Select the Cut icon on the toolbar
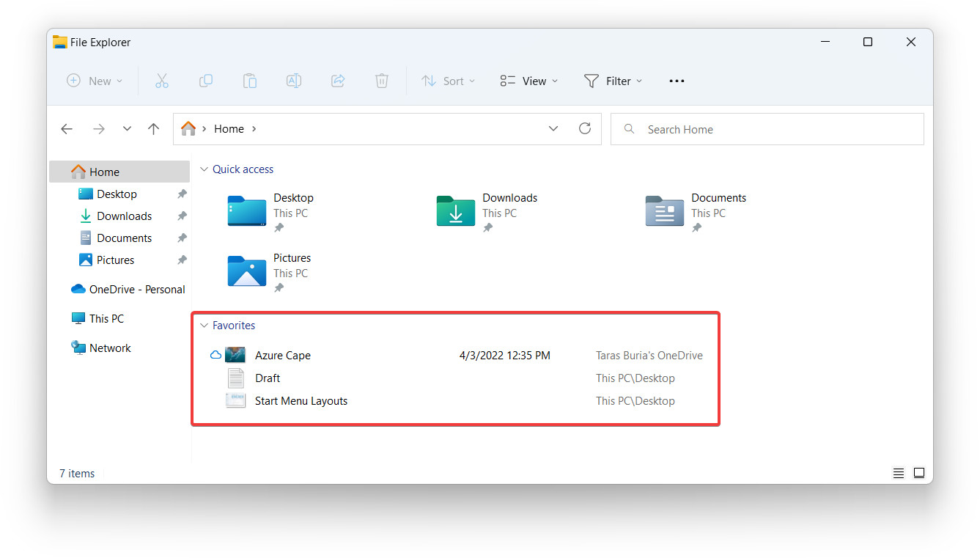The width and height of the screenshot is (980, 558). (x=161, y=81)
